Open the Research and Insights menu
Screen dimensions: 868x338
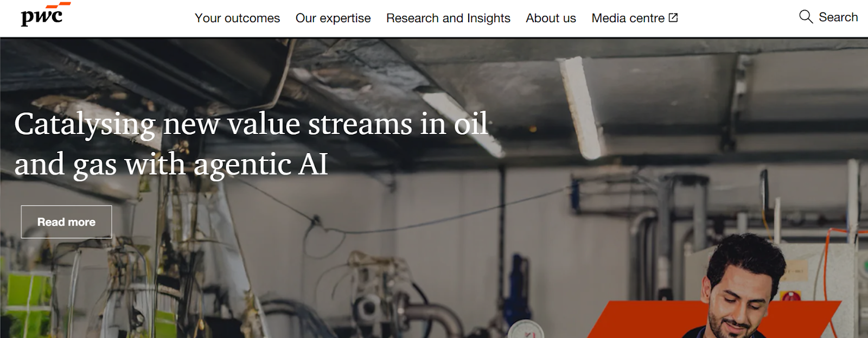448,18
